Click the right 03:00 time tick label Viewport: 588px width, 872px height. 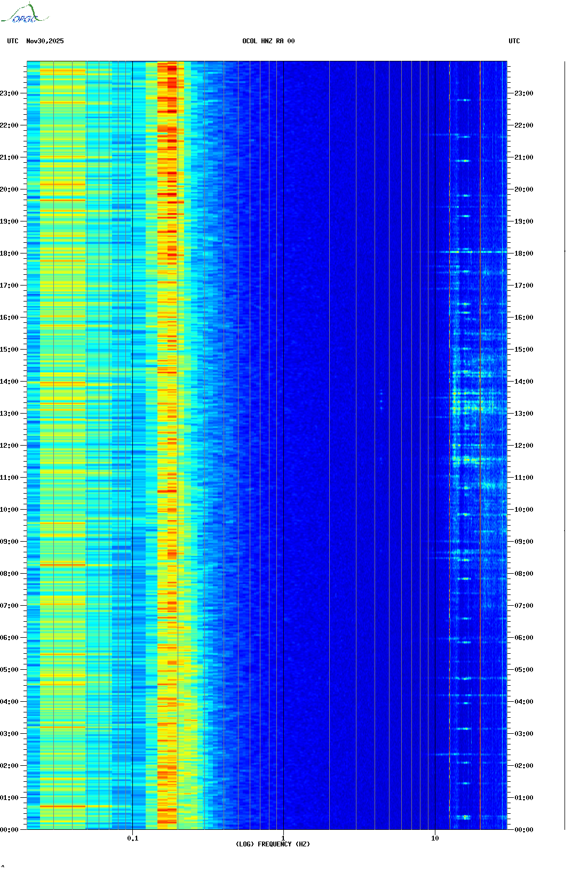point(524,734)
